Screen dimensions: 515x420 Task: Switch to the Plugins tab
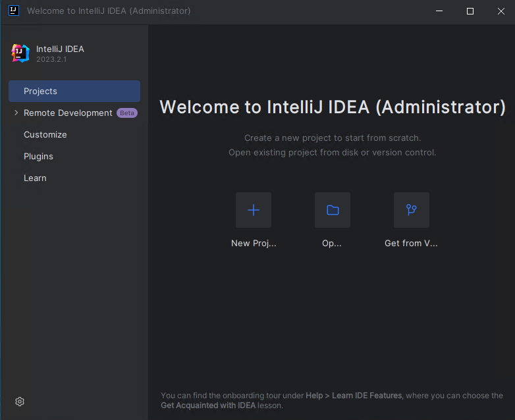click(x=38, y=157)
